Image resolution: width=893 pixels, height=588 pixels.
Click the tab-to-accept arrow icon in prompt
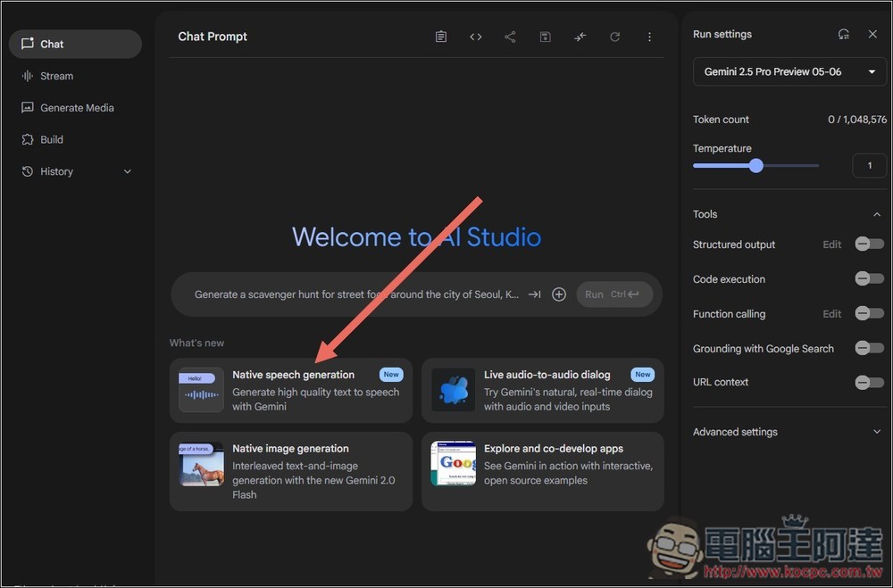click(534, 294)
